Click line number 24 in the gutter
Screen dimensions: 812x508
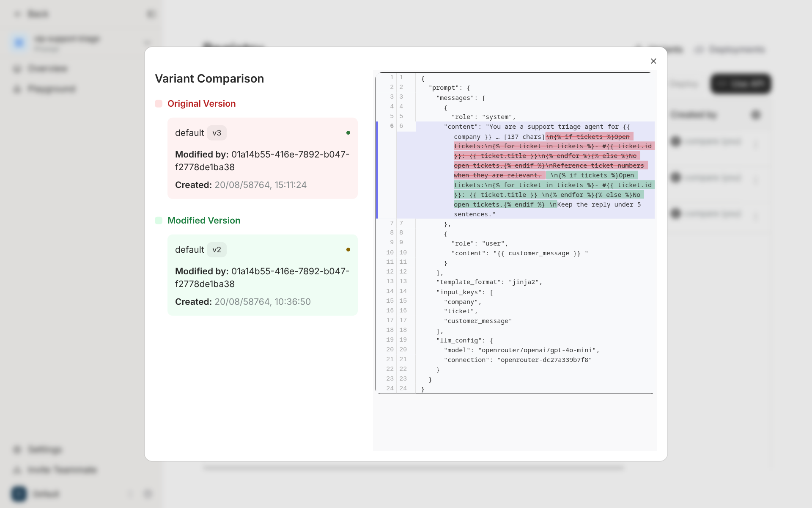[390, 389]
